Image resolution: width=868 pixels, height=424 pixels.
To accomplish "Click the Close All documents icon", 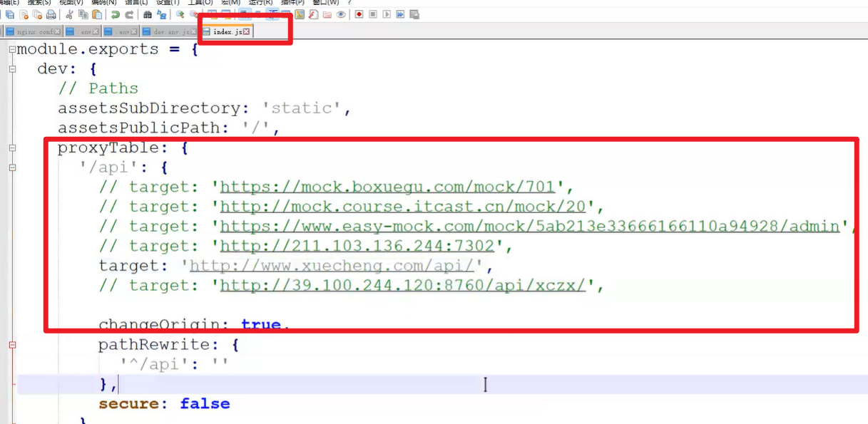I will click(x=37, y=14).
